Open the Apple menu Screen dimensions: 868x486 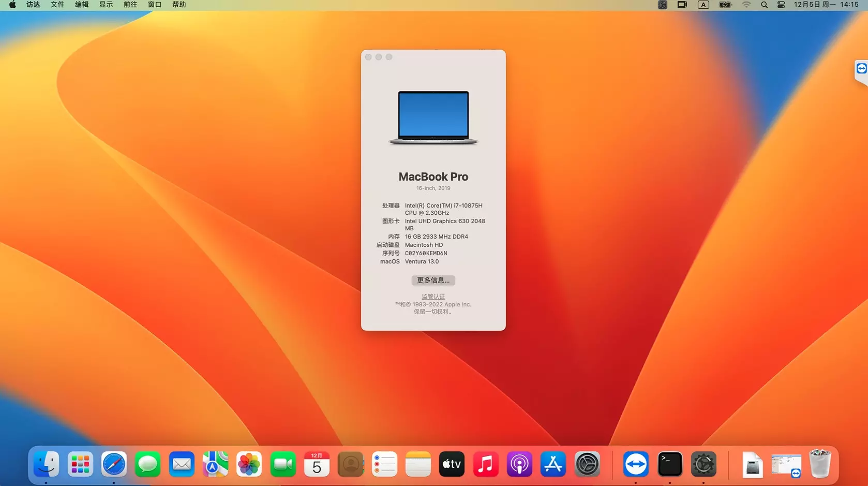coord(12,5)
